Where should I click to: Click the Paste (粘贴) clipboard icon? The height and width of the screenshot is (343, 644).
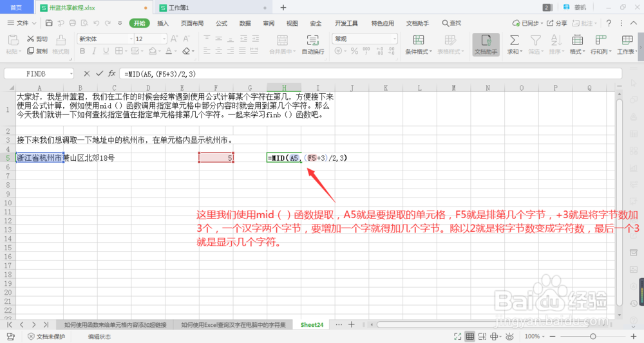tap(13, 40)
